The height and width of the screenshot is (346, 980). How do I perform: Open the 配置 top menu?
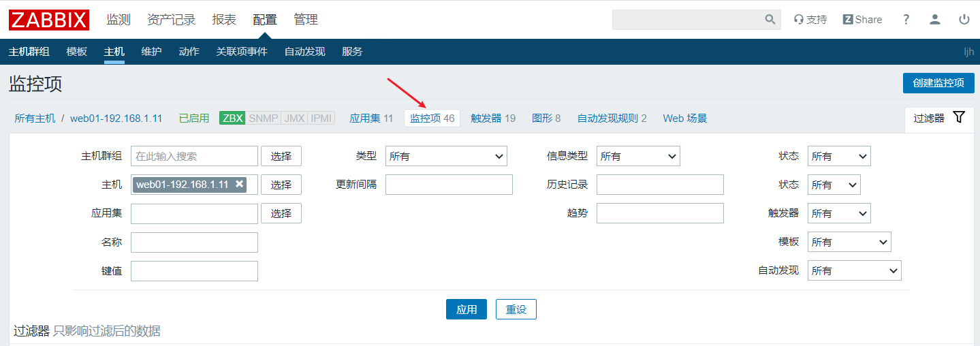click(x=265, y=20)
